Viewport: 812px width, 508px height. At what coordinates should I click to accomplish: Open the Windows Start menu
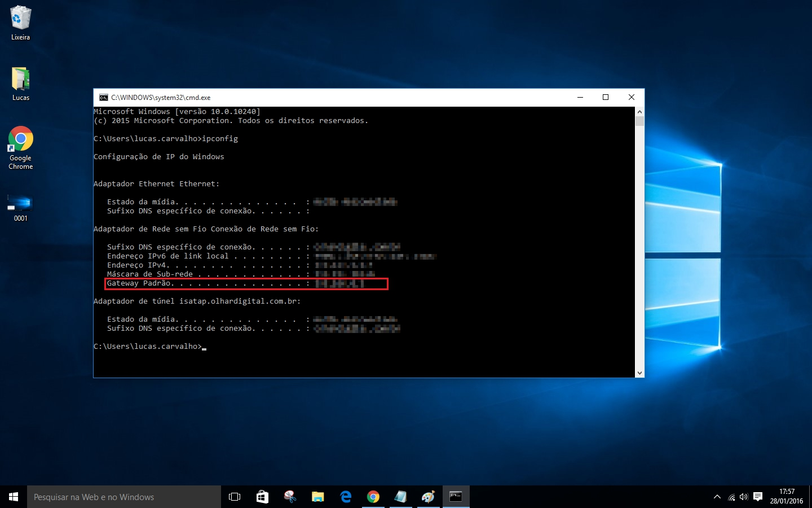(14, 497)
